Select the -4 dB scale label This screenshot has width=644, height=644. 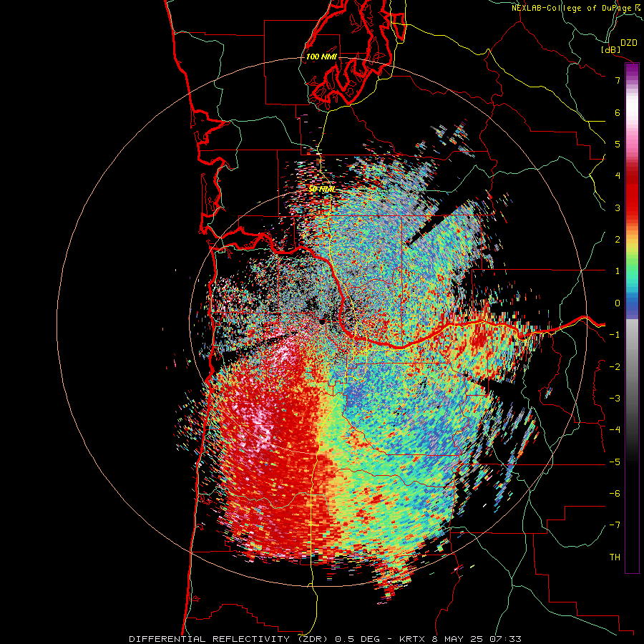click(615, 430)
